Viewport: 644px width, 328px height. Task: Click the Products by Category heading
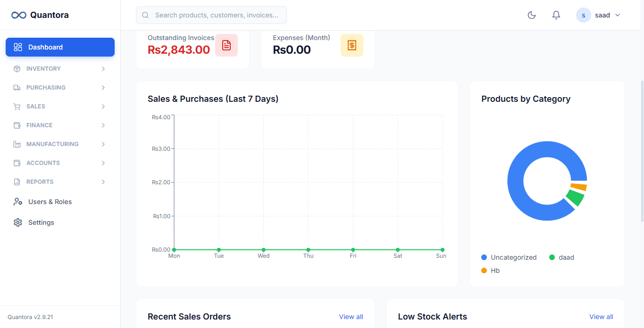point(526,99)
